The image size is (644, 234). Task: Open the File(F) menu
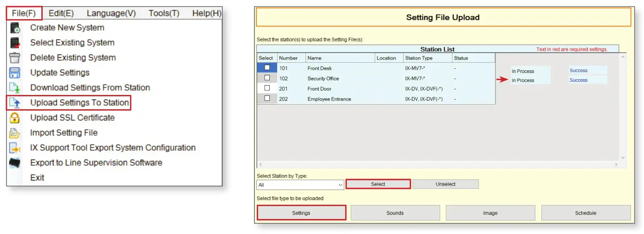24,13
